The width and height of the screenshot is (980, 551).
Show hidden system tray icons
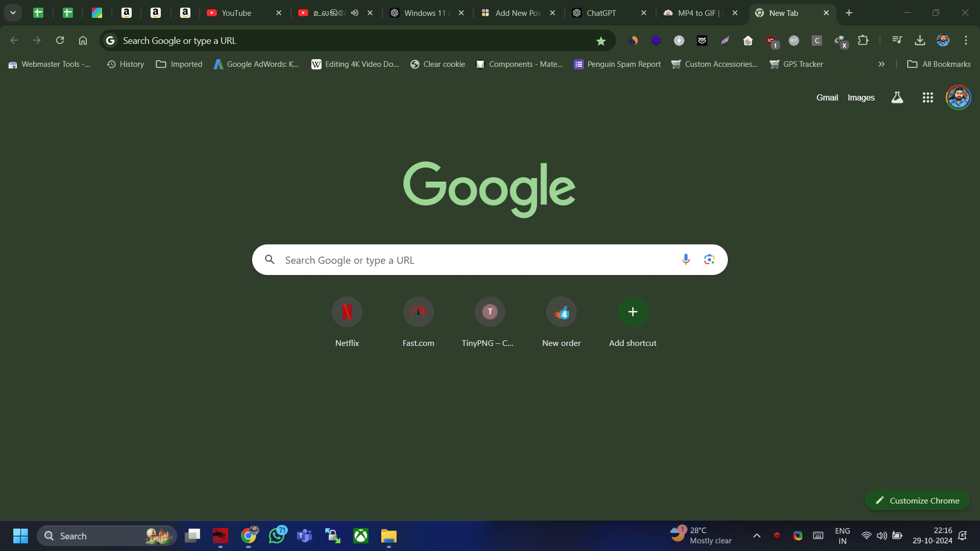pos(757,536)
